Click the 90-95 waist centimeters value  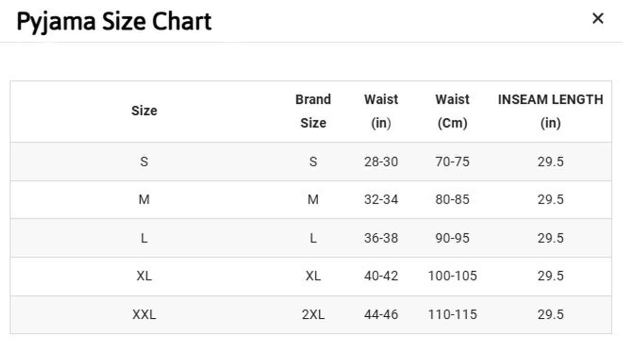452,238
